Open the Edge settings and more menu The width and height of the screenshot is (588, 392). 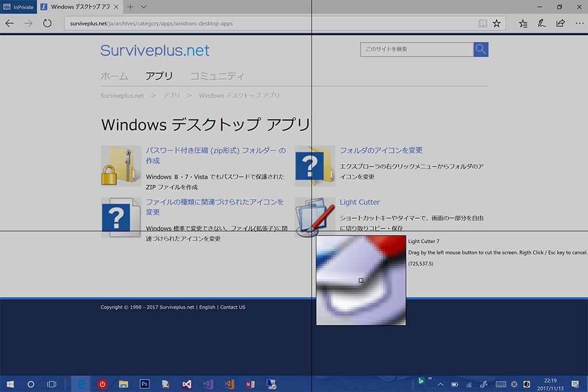click(579, 23)
